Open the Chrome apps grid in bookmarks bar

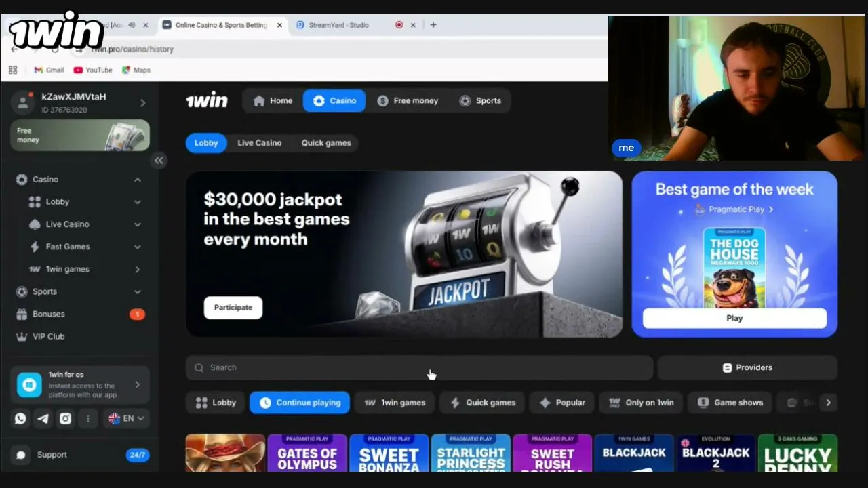tap(13, 70)
